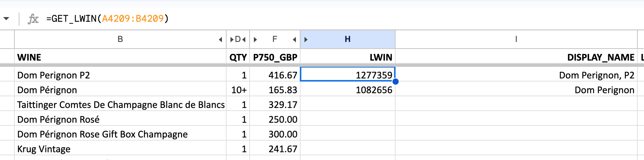Click the Dom Pérignon Rosé cell

tap(120, 119)
